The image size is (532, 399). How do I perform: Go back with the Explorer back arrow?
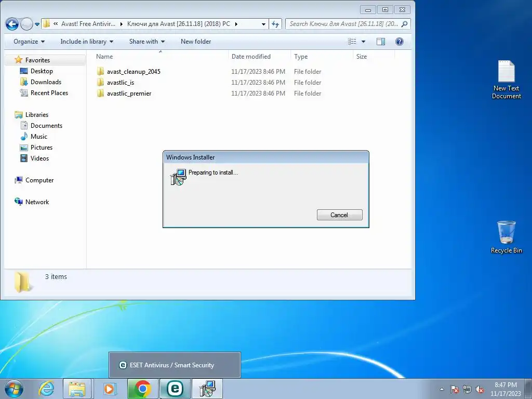[12, 24]
